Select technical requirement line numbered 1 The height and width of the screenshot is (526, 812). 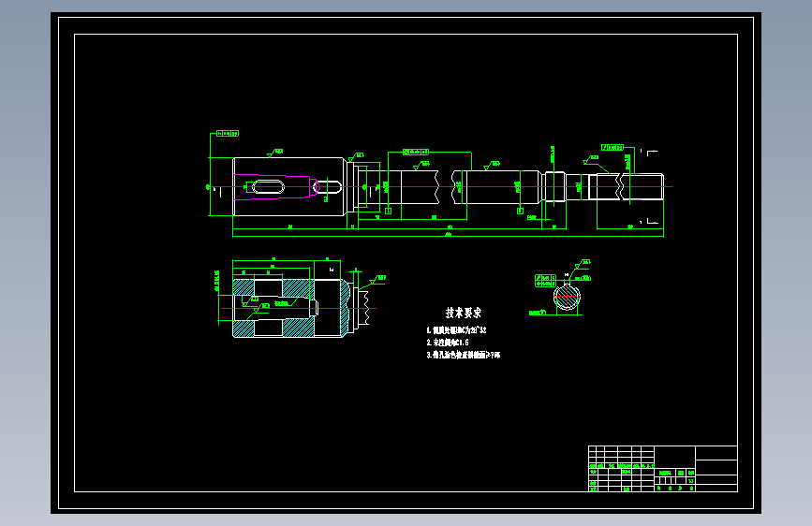pos(456,329)
